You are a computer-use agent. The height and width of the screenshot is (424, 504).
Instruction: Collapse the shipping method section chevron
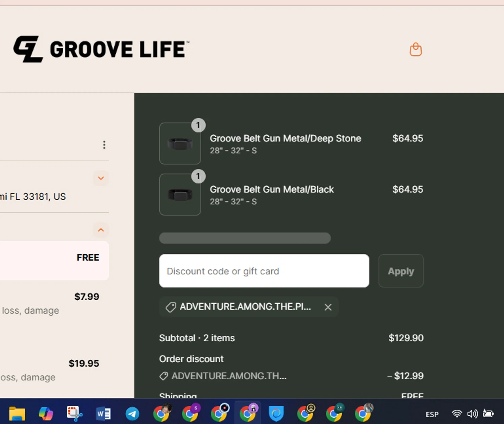[101, 230]
